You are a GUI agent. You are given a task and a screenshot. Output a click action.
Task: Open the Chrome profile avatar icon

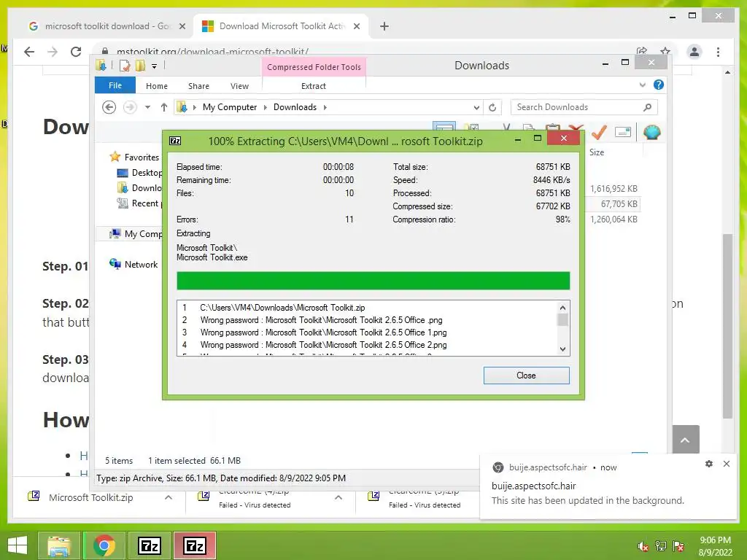click(694, 52)
